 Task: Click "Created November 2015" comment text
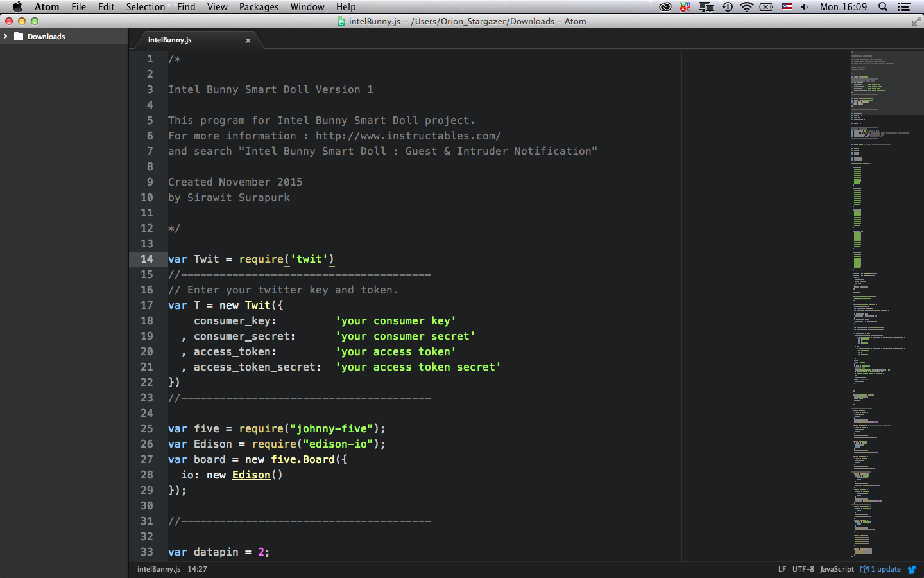tap(235, 182)
